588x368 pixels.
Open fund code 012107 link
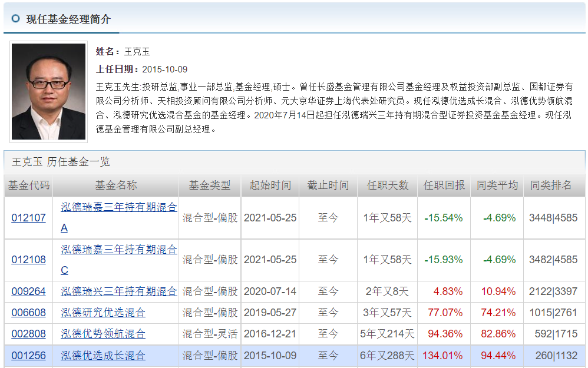tap(28, 218)
